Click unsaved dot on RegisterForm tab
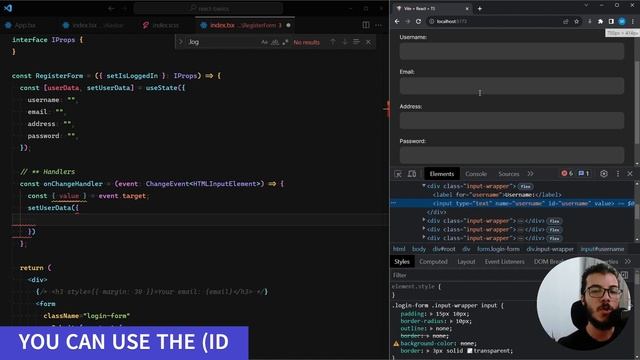This screenshot has height=360, width=640. coord(289,25)
